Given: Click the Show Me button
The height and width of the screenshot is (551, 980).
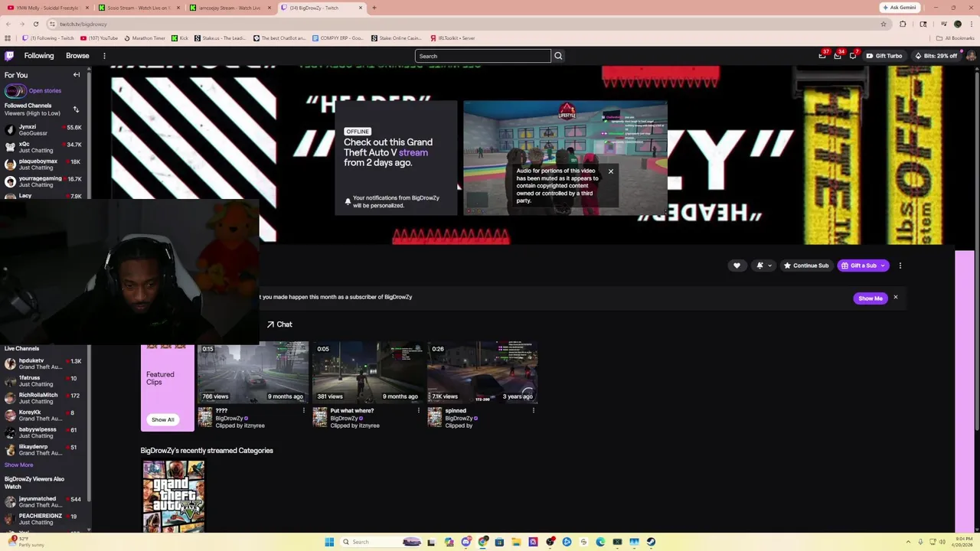Looking at the screenshot, I should coord(871,298).
